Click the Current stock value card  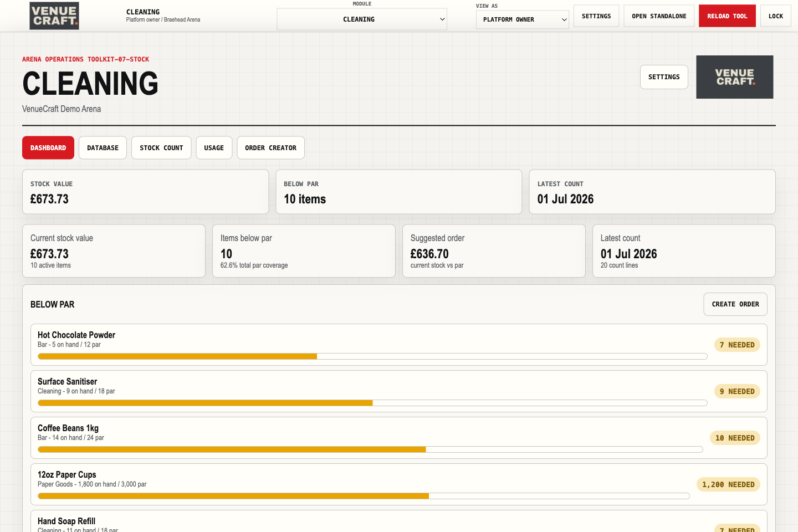pyautogui.click(x=114, y=251)
